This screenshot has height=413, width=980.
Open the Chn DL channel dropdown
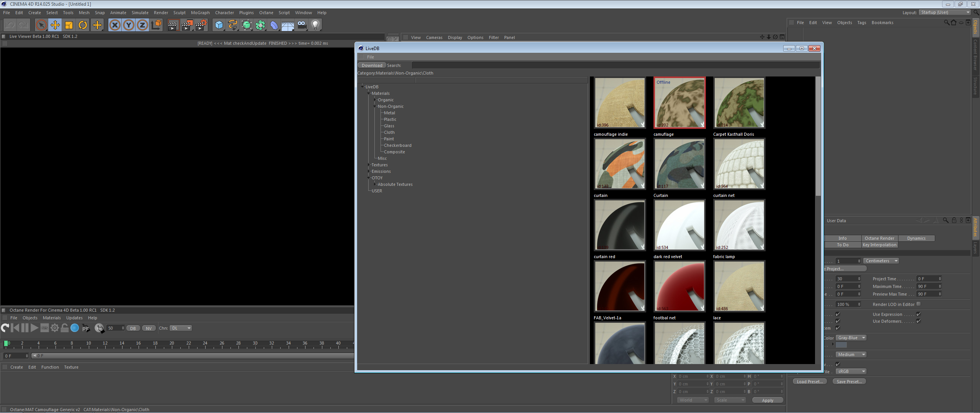[x=181, y=328]
